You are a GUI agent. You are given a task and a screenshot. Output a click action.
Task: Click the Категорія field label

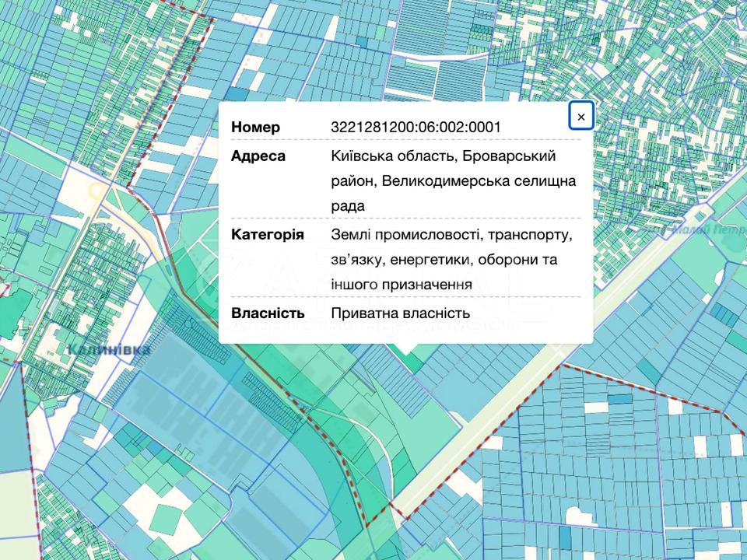267,234
